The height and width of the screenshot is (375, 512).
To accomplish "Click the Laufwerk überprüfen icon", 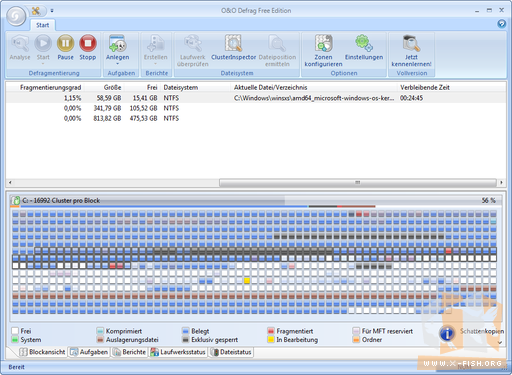I will click(x=193, y=43).
